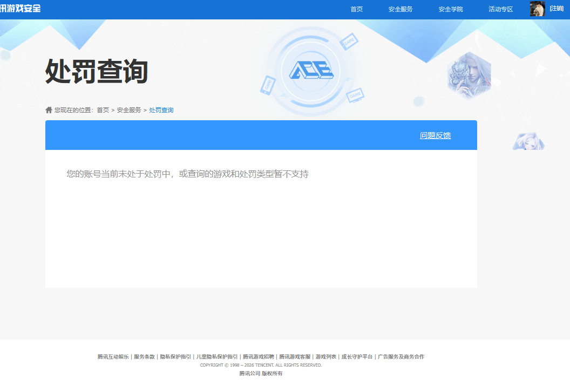Select 首页 in the top navigation
The height and width of the screenshot is (392, 570).
pos(356,9)
